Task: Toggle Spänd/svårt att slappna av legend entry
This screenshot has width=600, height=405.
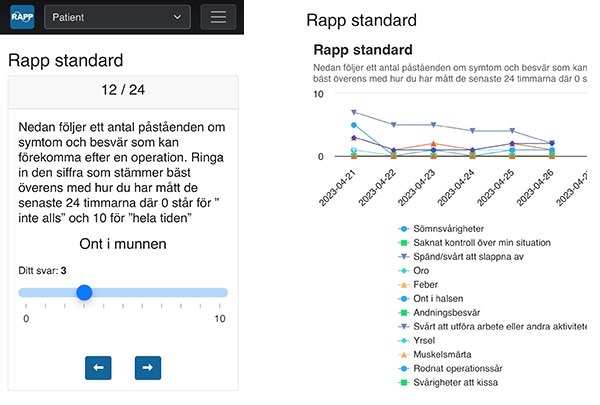Action: [461, 257]
